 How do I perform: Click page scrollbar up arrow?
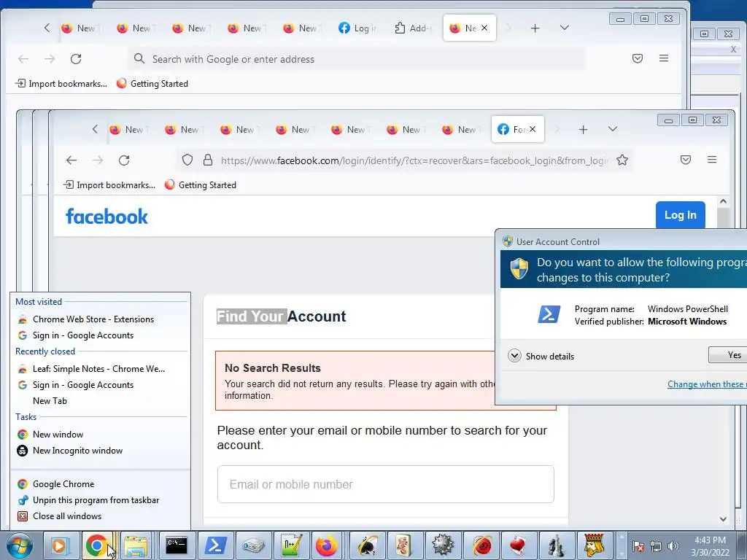tap(723, 201)
